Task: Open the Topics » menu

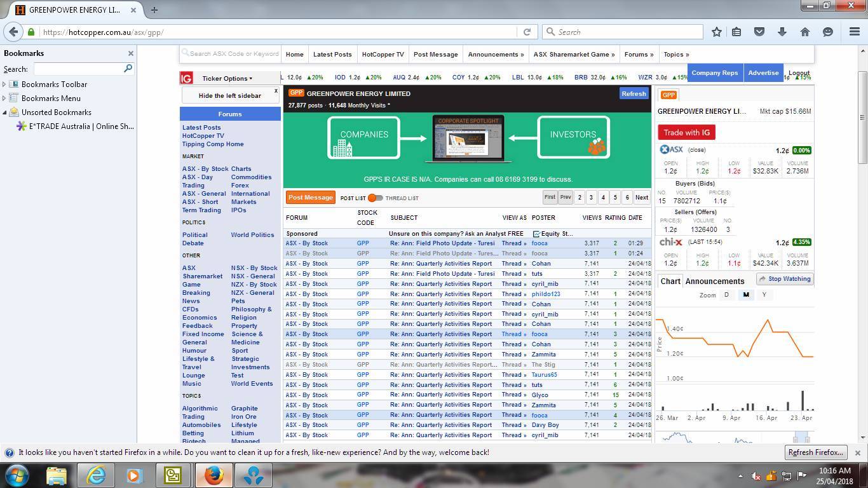Action: pos(676,54)
